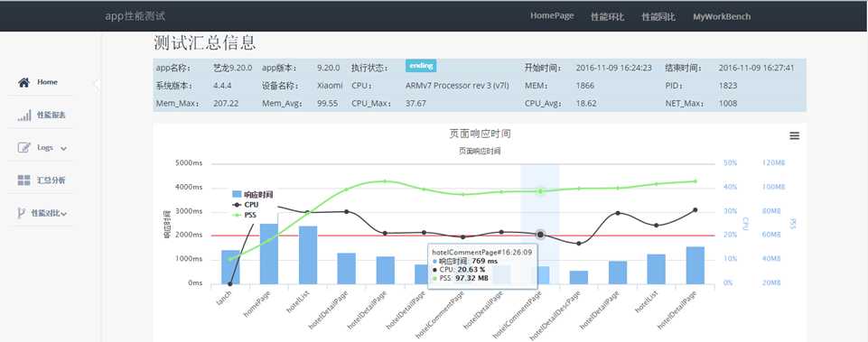This screenshot has width=868, height=342.
Task: Click the 性能报表 bar chart icon
Action: tap(23, 116)
